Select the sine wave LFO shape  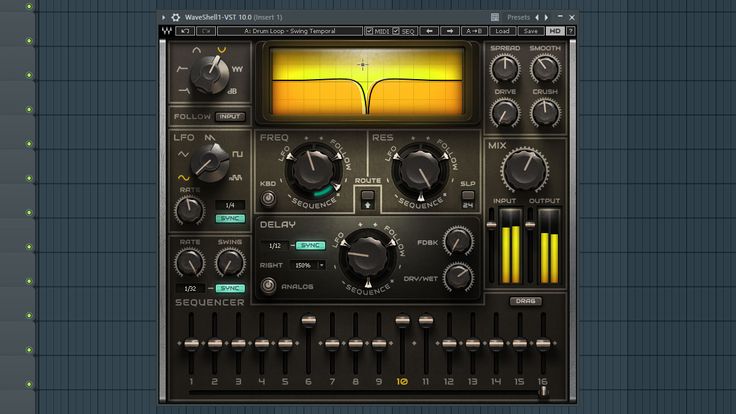[x=183, y=177]
